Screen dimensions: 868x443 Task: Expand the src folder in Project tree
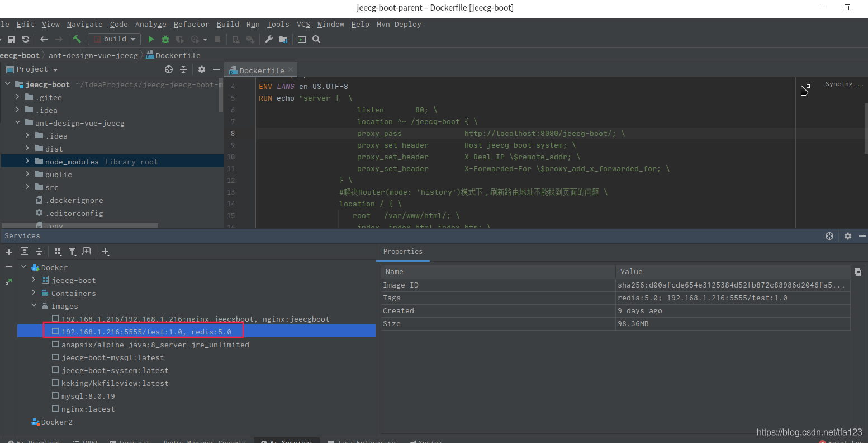point(27,187)
